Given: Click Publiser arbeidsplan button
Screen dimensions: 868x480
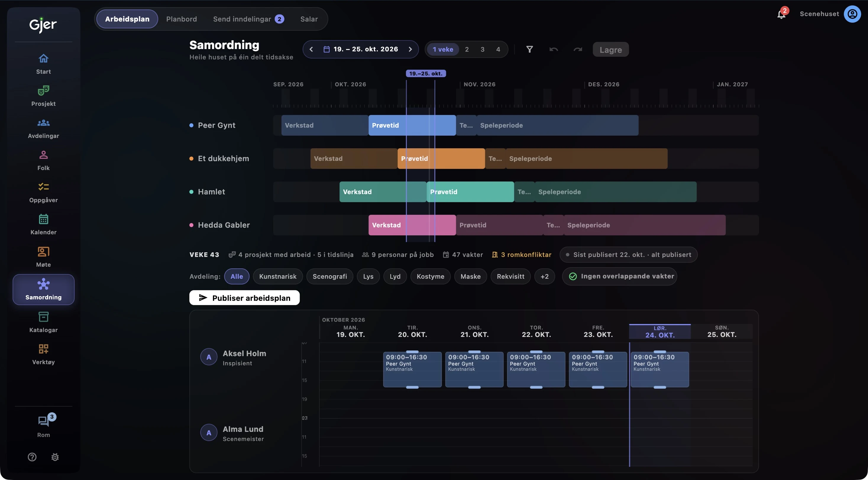Looking at the screenshot, I should coord(244,298).
